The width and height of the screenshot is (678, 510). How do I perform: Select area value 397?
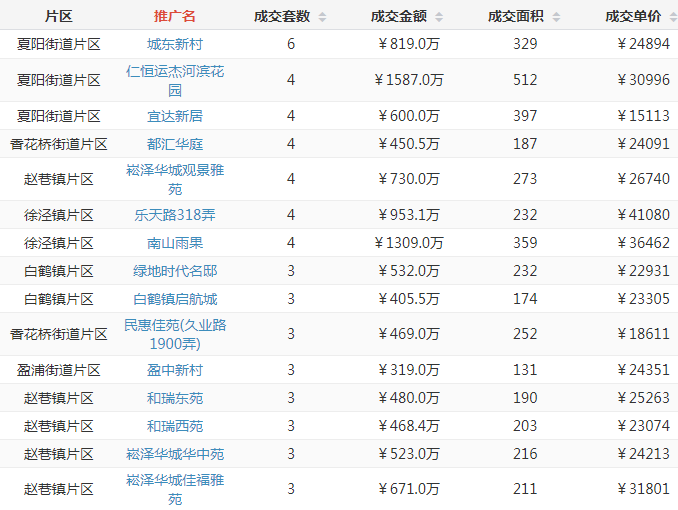point(525,116)
